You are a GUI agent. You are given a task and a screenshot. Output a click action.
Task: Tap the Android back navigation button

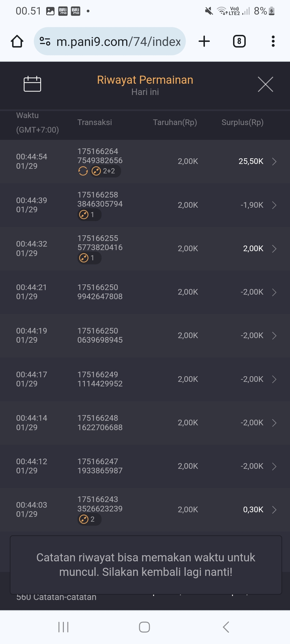coord(226,627)
